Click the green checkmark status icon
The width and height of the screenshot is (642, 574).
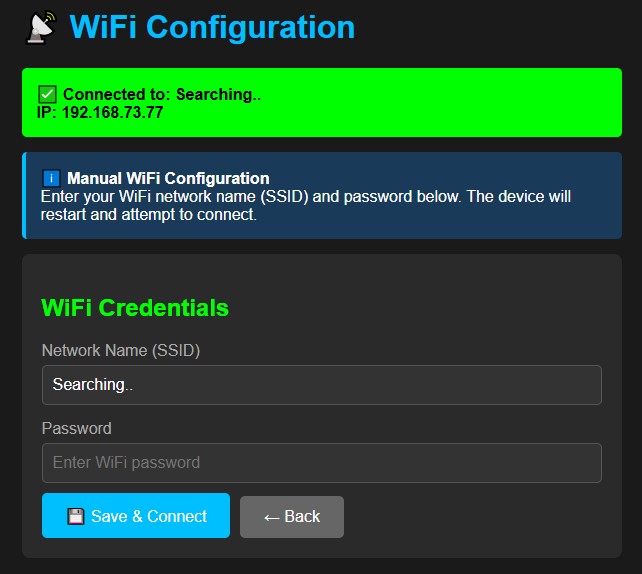click(x=48, y=94)
